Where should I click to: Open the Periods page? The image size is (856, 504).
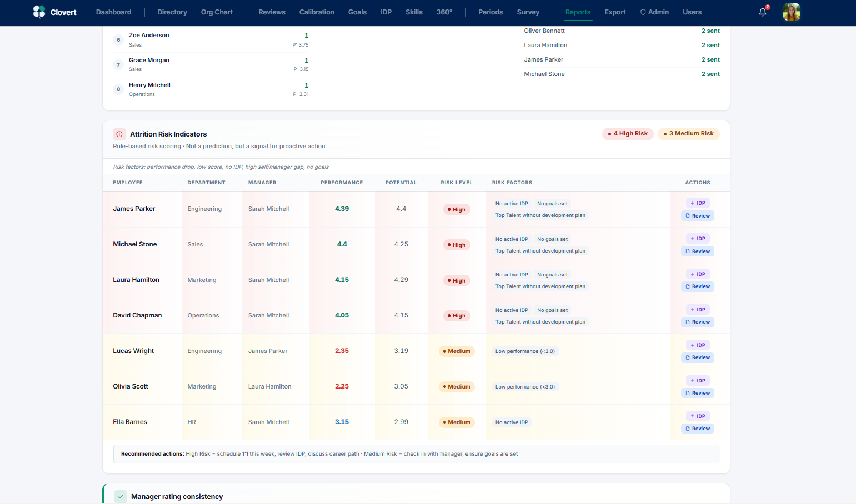(490, 12)
